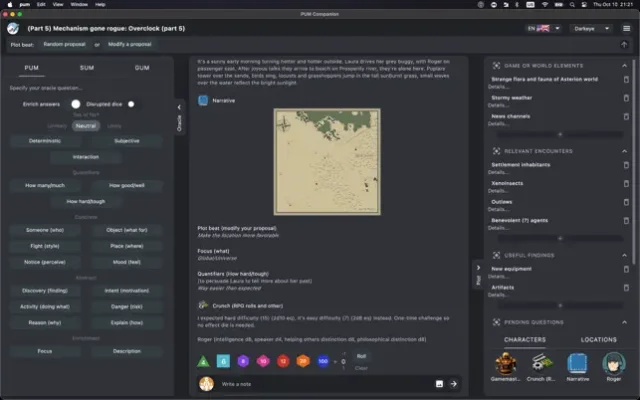Click the icon beside Benevolent (?) agents
640x400 pixels.
pyautogui.click(x=626, y=220)
